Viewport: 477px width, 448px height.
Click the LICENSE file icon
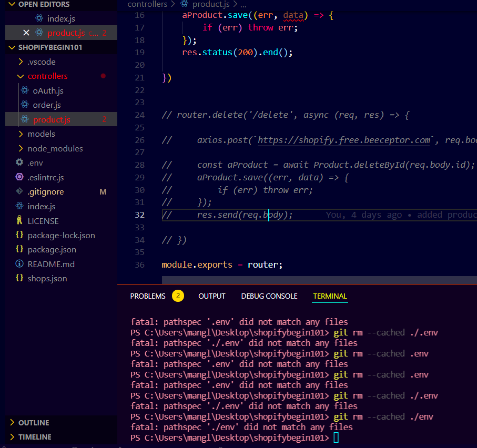tap(19, 220)
